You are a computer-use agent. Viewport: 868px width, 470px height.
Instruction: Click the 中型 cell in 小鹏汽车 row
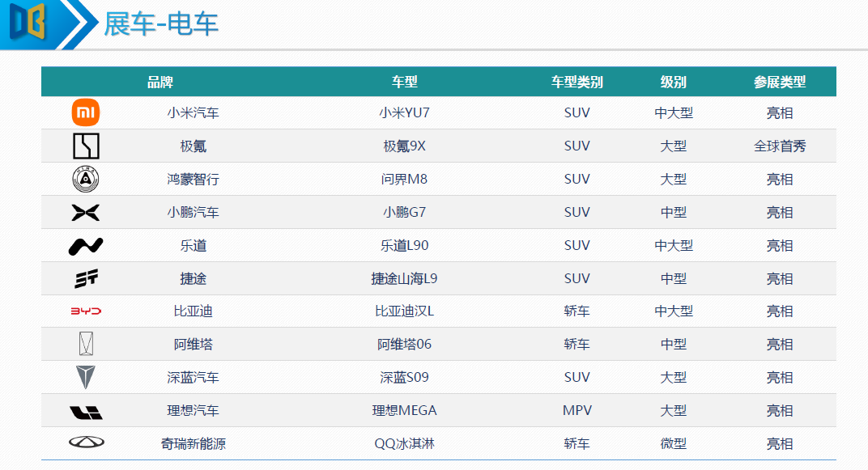tap(673, 212)
